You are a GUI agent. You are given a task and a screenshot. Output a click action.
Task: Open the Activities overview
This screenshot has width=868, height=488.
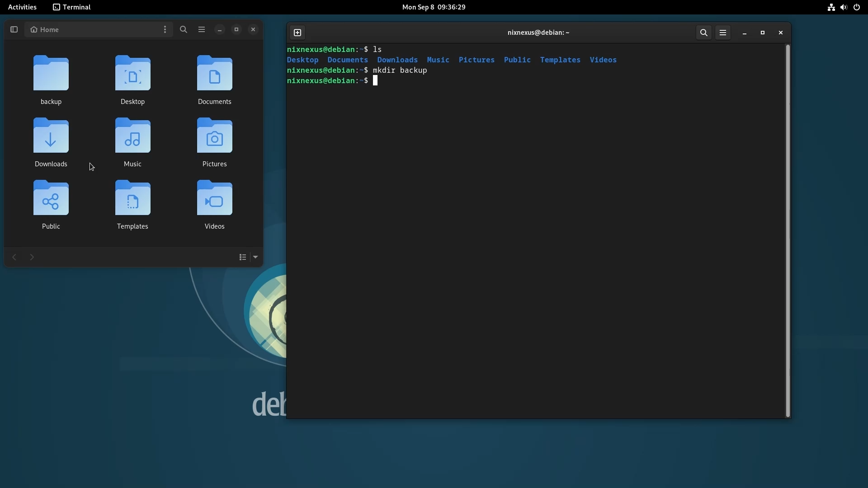[x=22, y=7]
